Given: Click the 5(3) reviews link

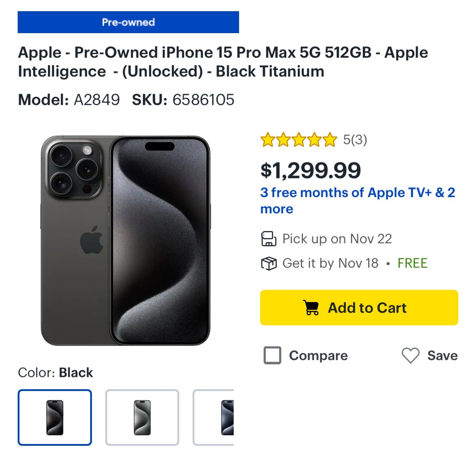Looking at the screenshot, I should click(354, 140).
